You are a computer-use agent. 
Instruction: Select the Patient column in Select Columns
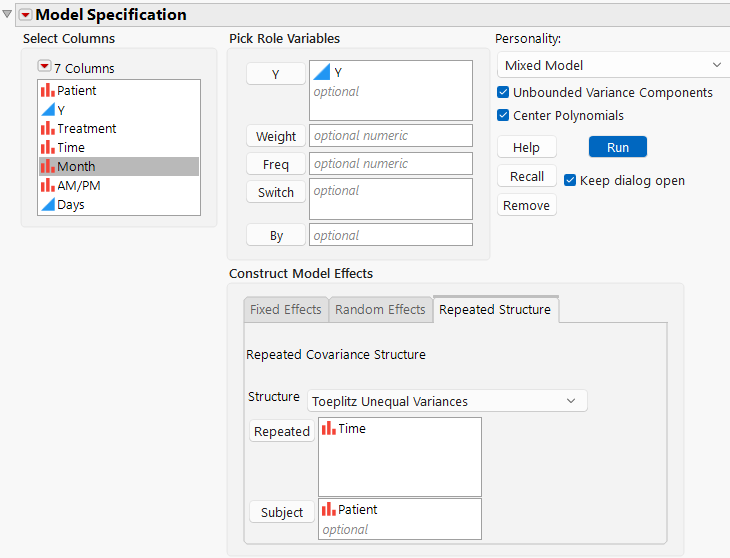(76, 90)
